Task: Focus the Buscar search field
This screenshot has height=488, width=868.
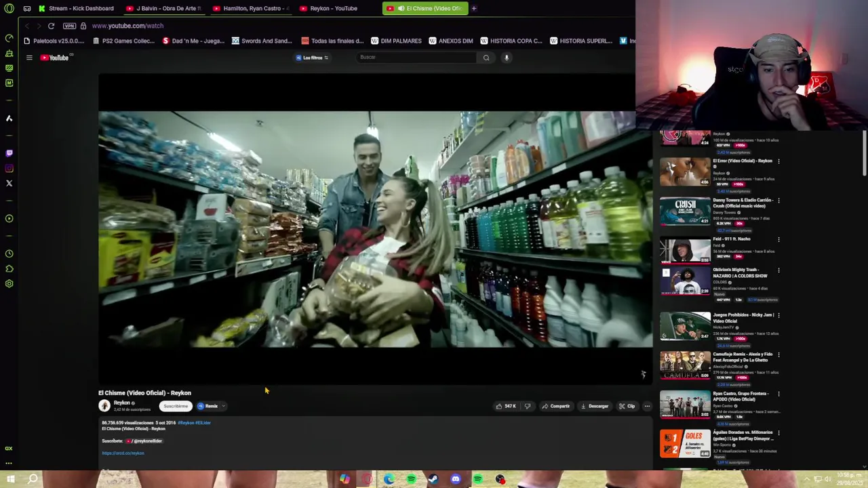Action: click(416, 58)
